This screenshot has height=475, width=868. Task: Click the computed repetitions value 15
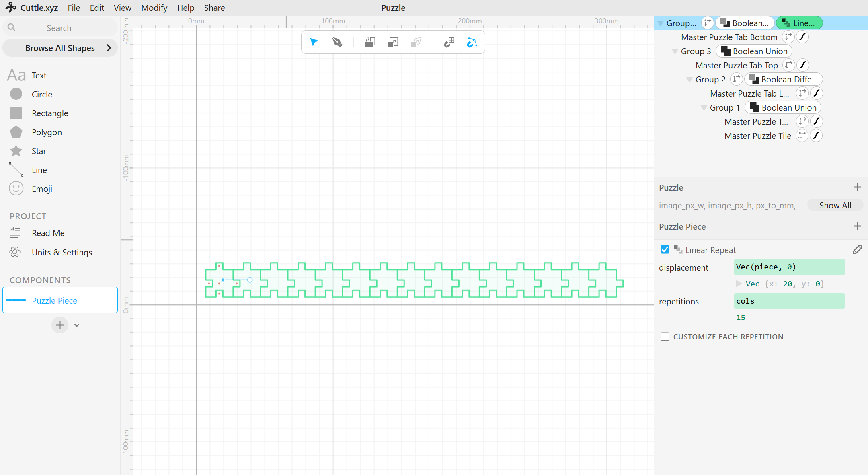(741, 318)
